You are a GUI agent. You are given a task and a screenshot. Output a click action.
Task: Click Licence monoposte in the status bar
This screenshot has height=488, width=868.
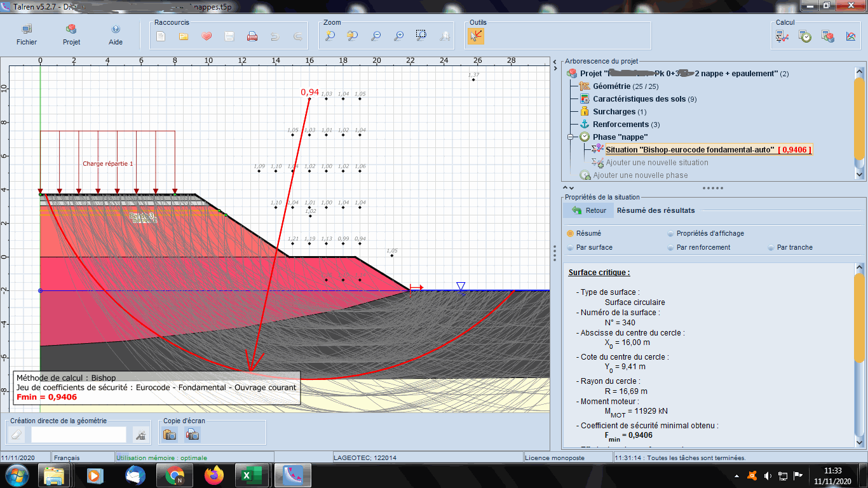[554, 457]
